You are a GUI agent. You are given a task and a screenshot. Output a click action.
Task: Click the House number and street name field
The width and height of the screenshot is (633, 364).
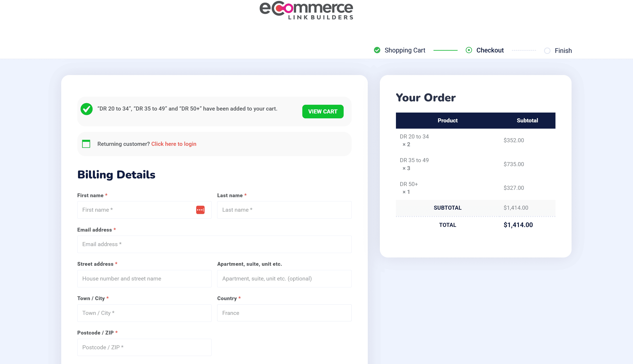pos(144,278)
